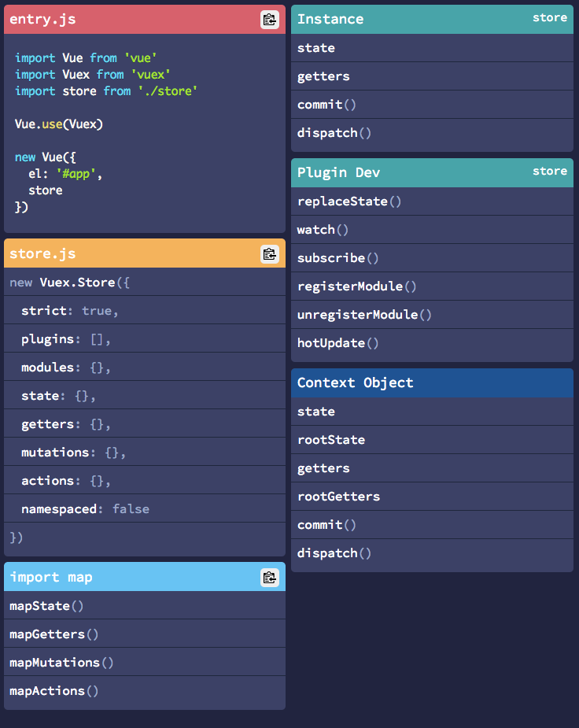The width and height of the screenshot is (579, 728).
Task: Open the mapGetters() helper row
Action: click(x=144, y=634)
